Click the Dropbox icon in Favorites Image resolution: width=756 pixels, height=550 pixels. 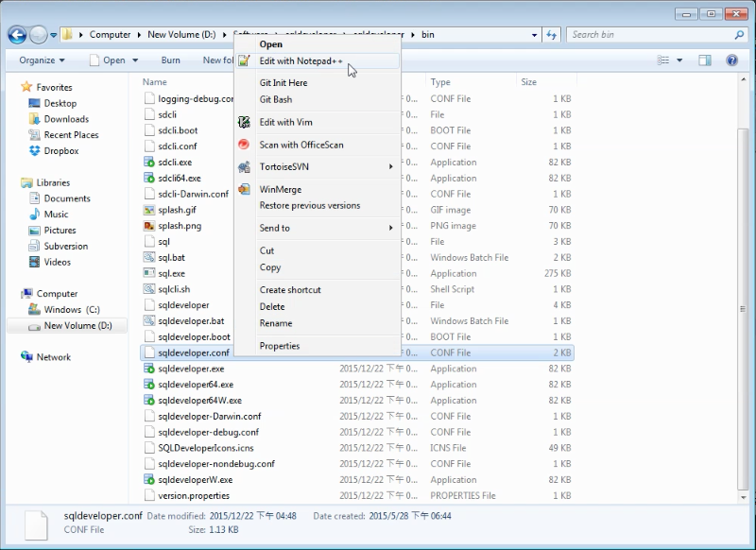click(x=35, y=151)
